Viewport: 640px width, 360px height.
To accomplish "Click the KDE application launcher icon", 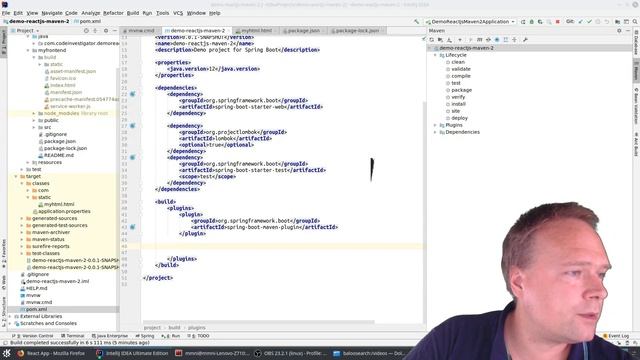I will 7,353.
